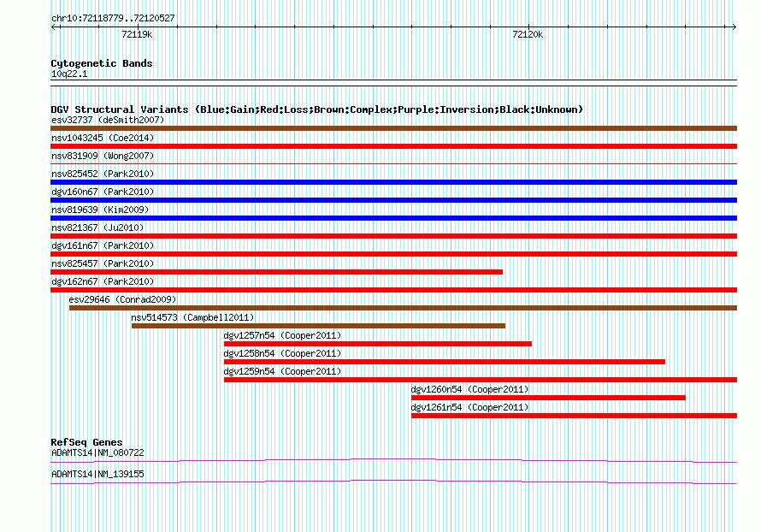Select the brown nsv514573 complex bar
The width and height of the screenshot is (761, 532).
point(318,326)
